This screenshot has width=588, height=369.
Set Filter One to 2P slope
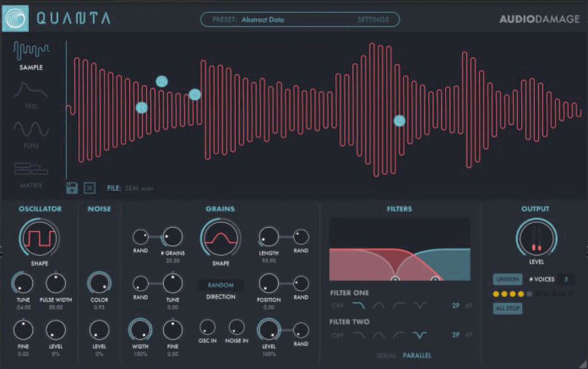456,306
